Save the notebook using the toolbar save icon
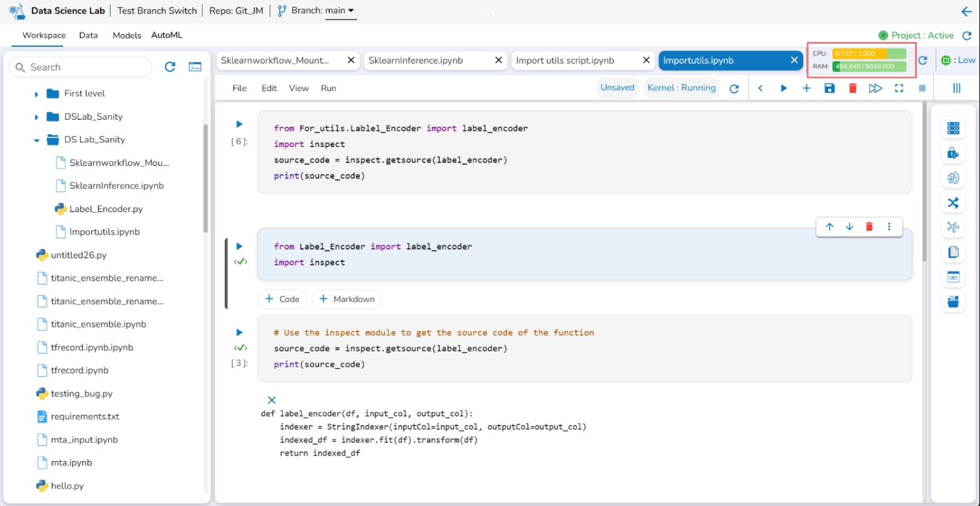The width and height of the screenshot is (980, 506). tap(830, 88)
